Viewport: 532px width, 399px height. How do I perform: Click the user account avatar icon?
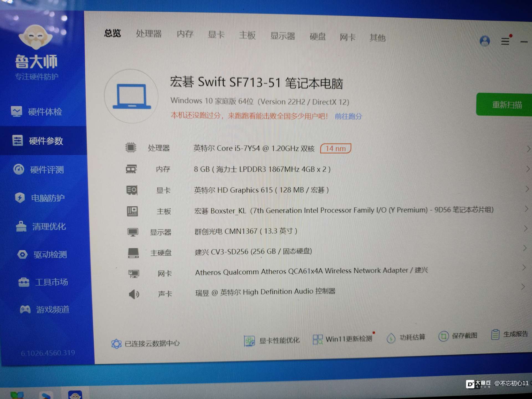coord(485,41)
